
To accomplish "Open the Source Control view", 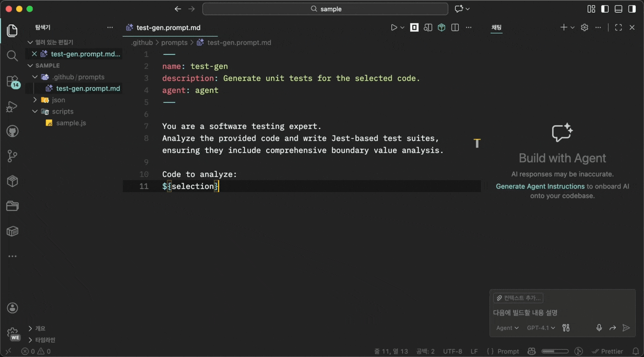I will pyautogui.click(x=12, y=156).
